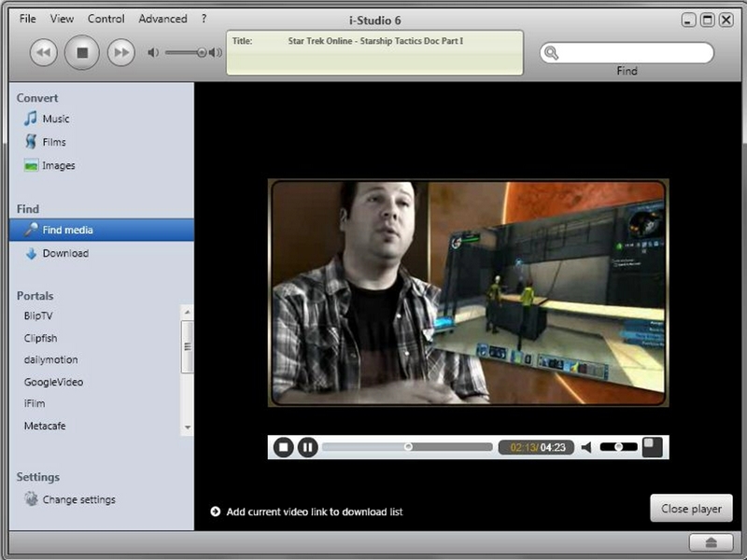Open the View menu
Image resolution: width=747 pixels, height=560 pixels.
[x=62, y=19]
